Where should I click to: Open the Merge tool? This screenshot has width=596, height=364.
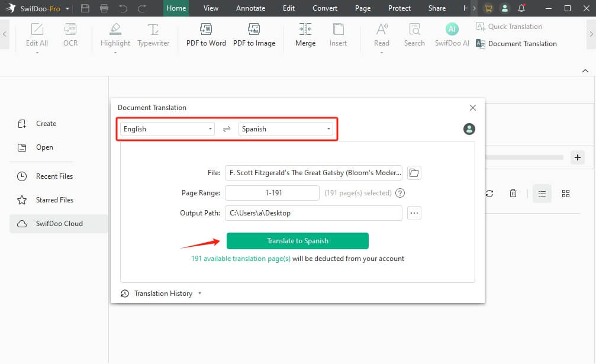[305, 34]
